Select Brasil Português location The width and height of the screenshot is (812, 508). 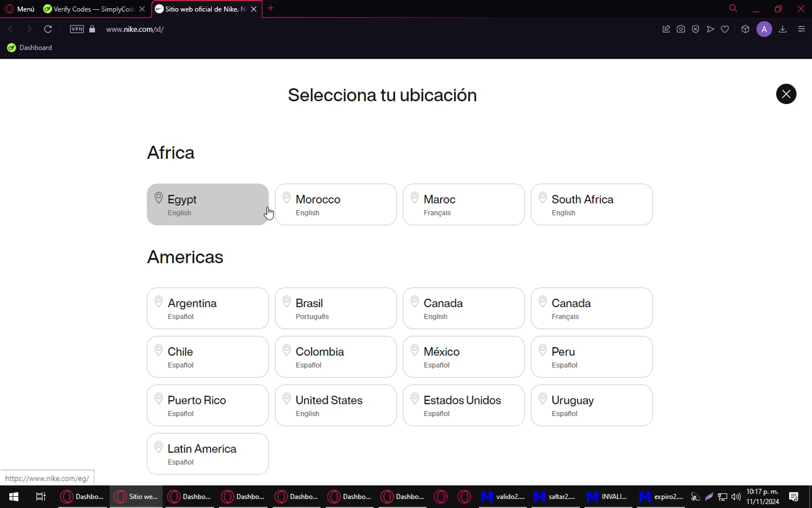[336, 308]
